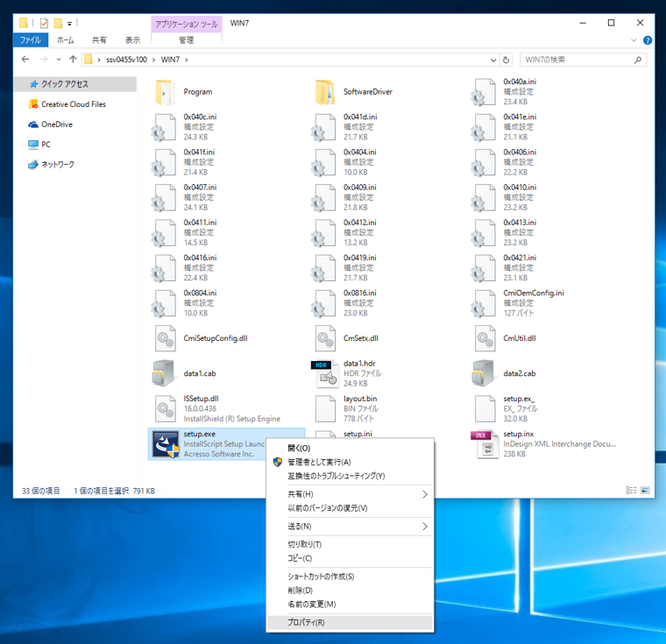This screenshot has width=666, height=644.
Task: Open the ホーム ribbon tab
Action: (66, 40)
